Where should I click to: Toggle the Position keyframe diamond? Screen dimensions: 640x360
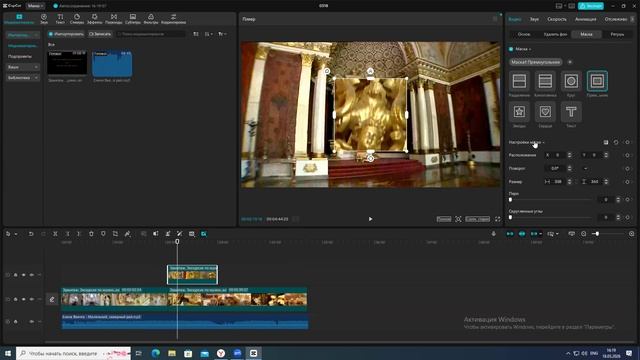(628, 155)
